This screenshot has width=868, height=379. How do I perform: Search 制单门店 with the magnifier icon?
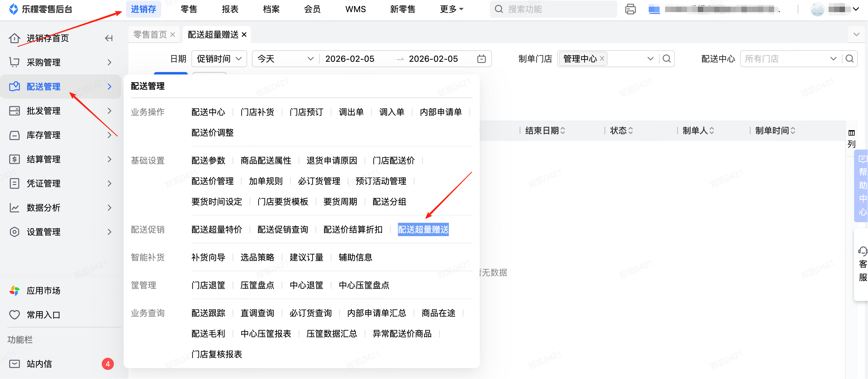[667, 59]
